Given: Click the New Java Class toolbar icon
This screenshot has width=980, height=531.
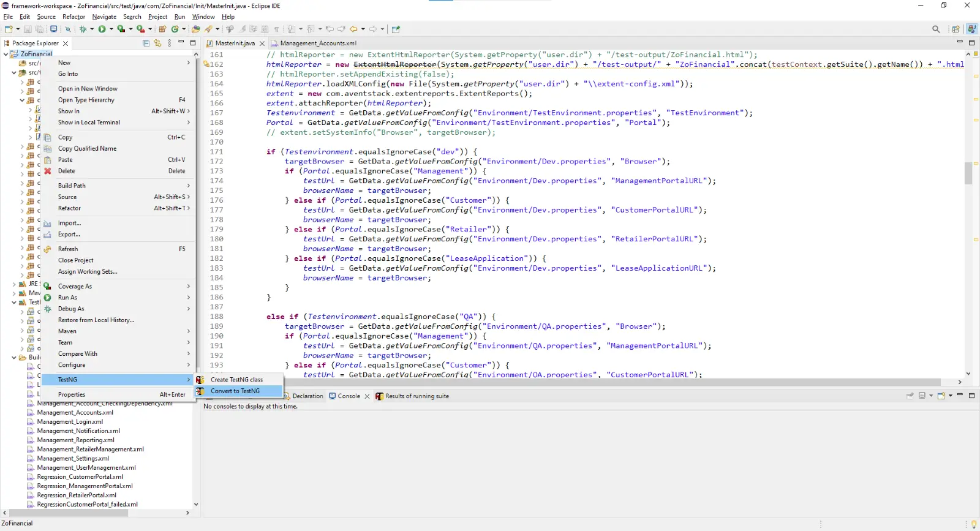Looking at the screenshot, I should (175, 29).
